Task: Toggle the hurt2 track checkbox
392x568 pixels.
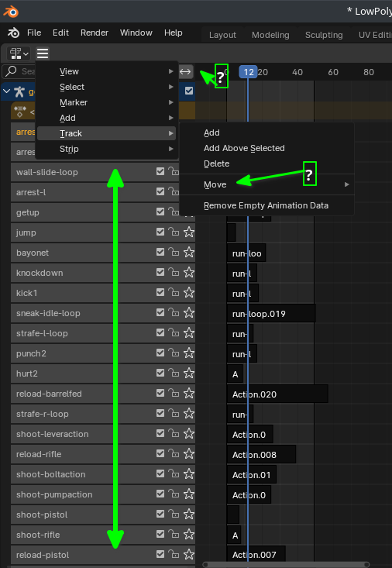Action: [160, 373]
